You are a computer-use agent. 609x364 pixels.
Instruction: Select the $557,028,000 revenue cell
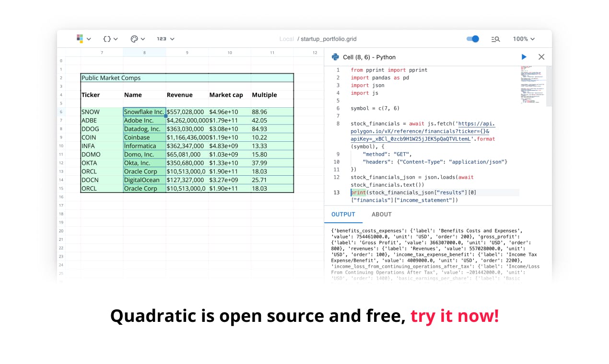[187, 112]
